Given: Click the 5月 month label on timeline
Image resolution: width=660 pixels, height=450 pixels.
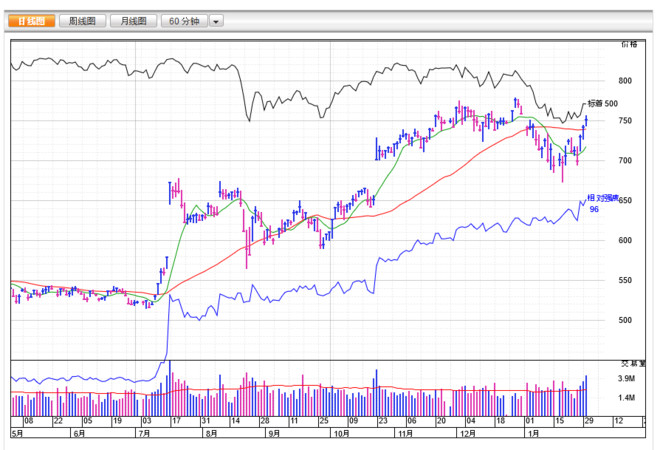Looking at the screenshot, I should click(x=17, y=433).
